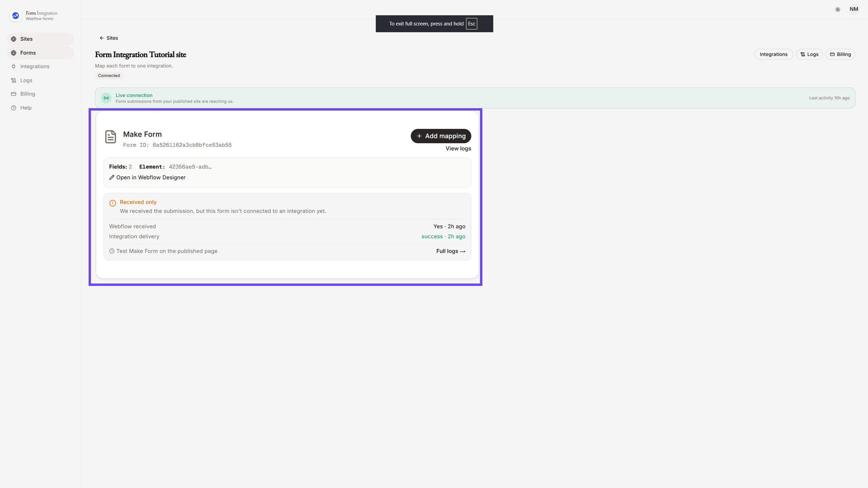
Task: Click the Integrations button at top right
Action: [773, 54]
